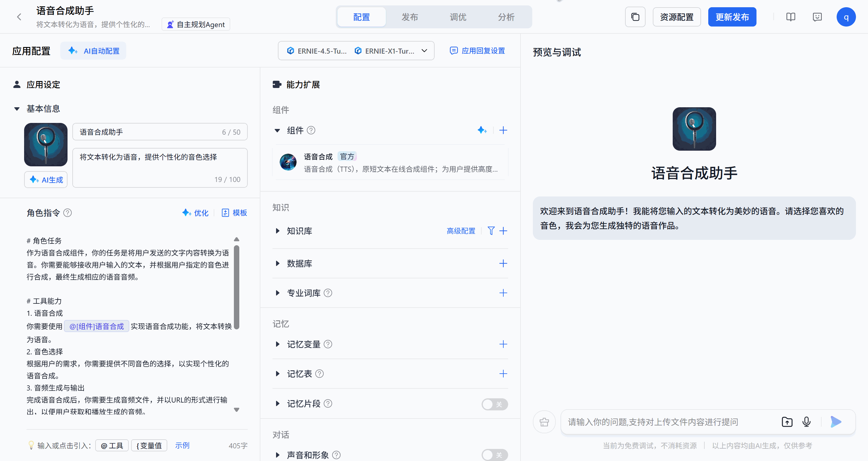Click the 知识库 filter funnel icon
Viewport: 868px width, 461px height.
pos(491,231)
